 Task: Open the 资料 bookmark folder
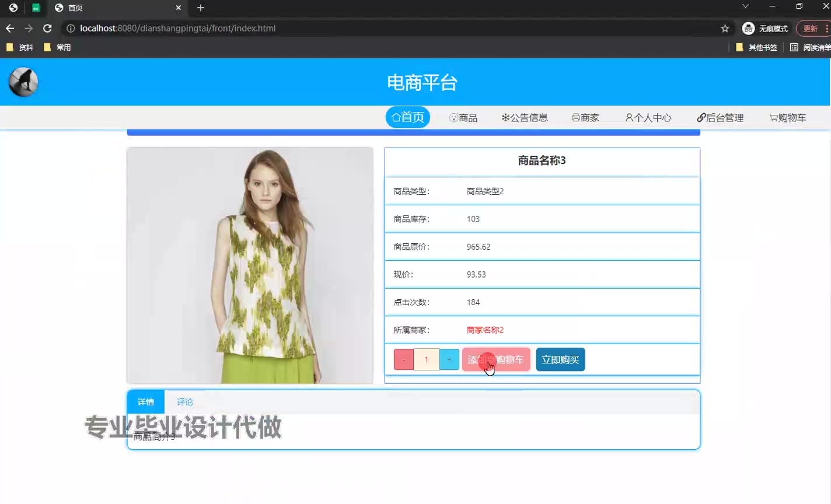[20, 47]
